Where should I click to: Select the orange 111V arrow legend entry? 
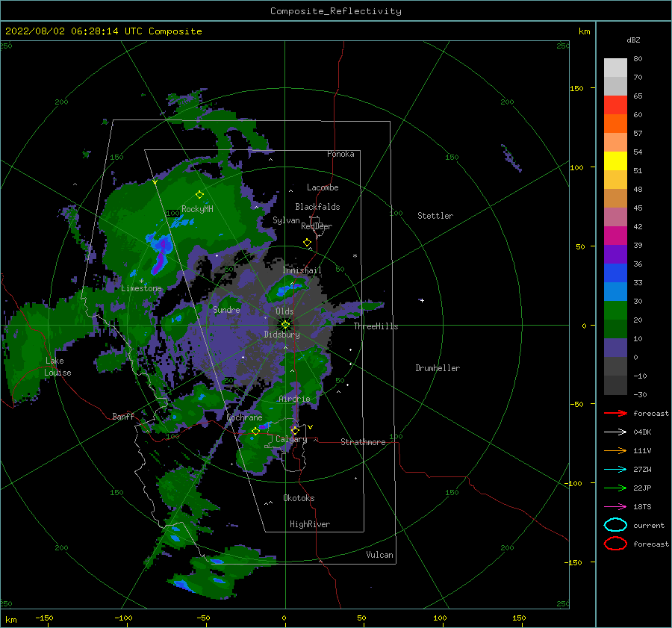615,450
